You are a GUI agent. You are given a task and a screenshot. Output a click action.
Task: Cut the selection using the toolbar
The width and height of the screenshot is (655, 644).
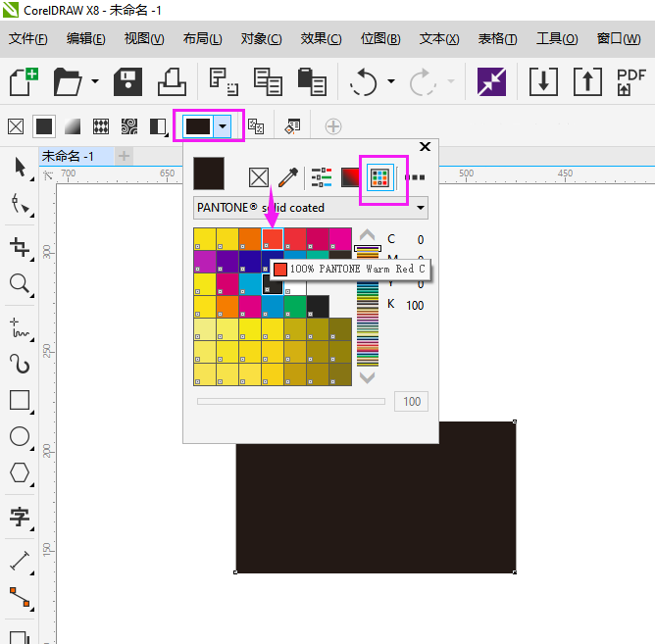tap(224, 81)
